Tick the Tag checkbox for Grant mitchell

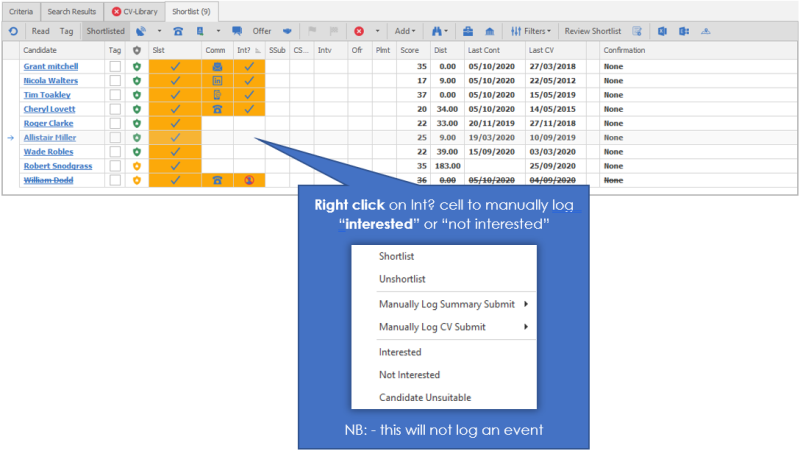click(x=115, y=67)
